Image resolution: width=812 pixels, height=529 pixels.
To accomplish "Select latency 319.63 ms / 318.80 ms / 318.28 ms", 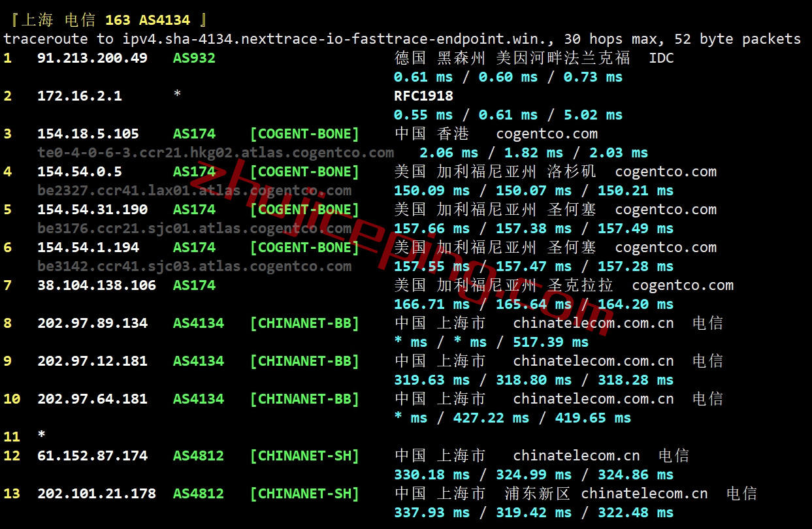I will pos(534,380).
